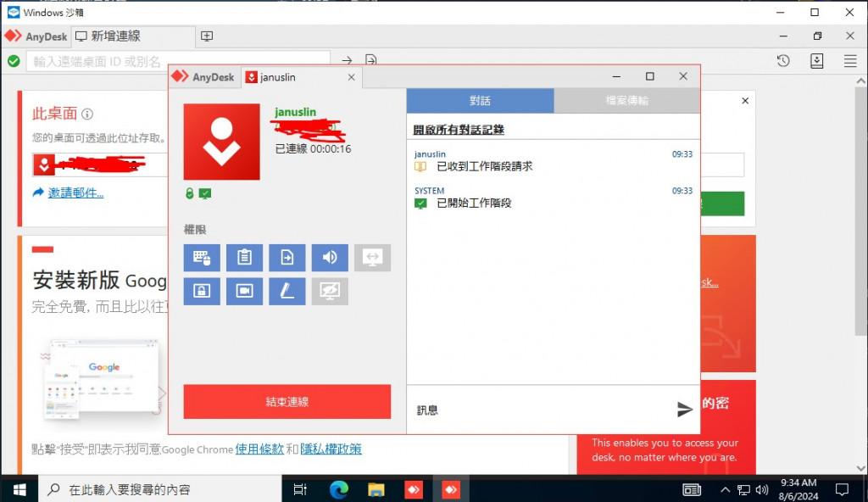Open 開啟所有對話記錄 link
Image resolution: width=868 pixels, height=502 pixels.
click(x=459, y=130)
